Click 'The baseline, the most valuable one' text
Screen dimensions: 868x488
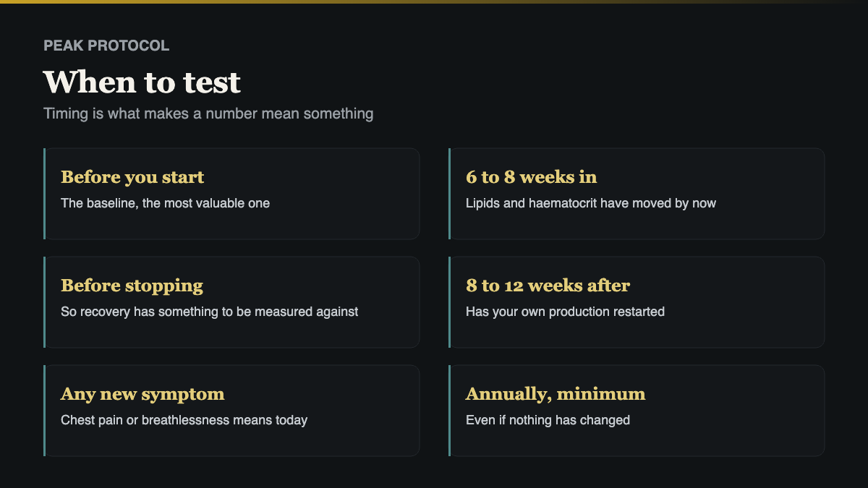point(165,203)
